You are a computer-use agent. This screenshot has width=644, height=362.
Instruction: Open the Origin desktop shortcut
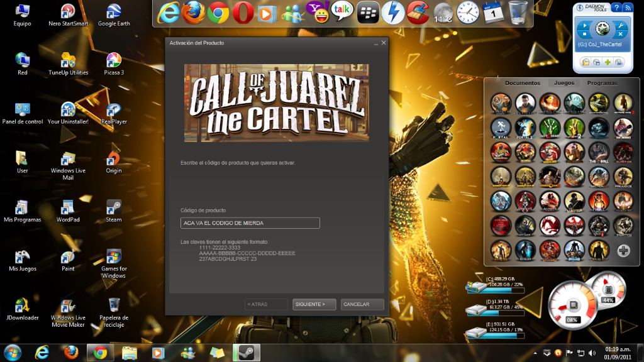coord(114,162)
